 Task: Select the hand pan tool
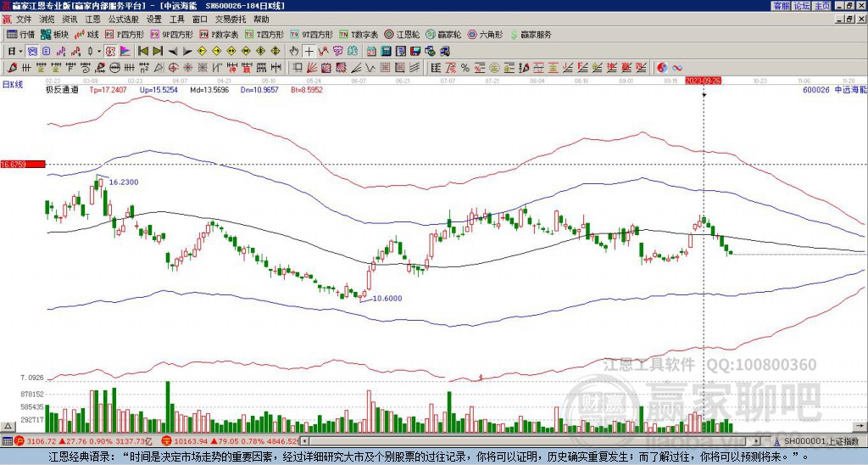(x=294, y=52)
